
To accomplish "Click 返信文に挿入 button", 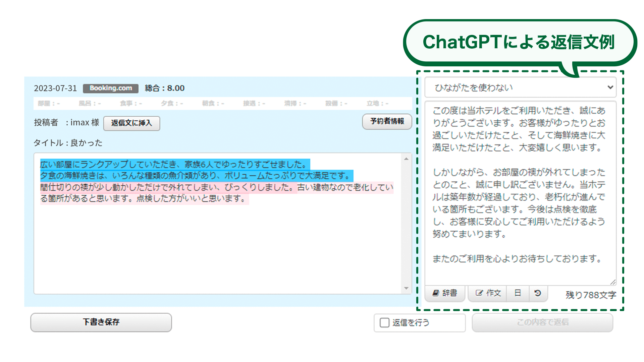I will (131, 123).
